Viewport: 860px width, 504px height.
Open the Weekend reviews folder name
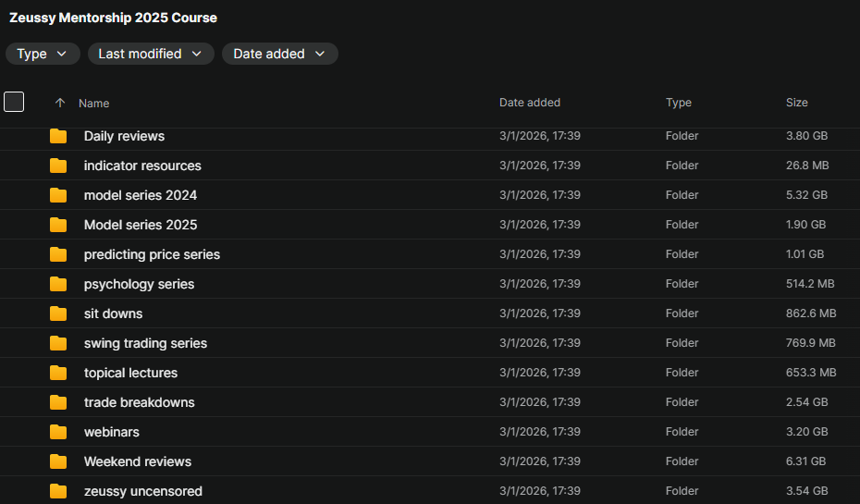pos(137,461)
